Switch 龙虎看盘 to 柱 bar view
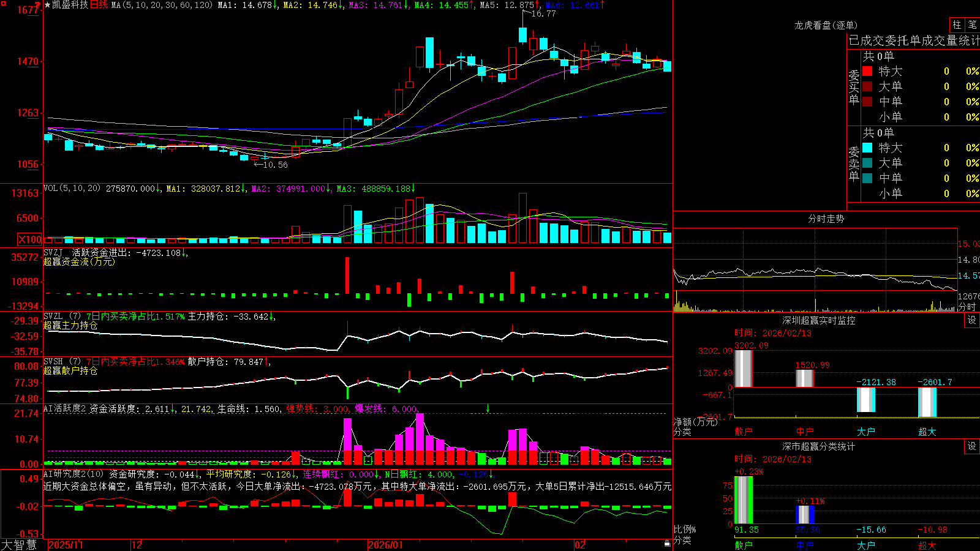980x551 pixels. tap(957, 25)
